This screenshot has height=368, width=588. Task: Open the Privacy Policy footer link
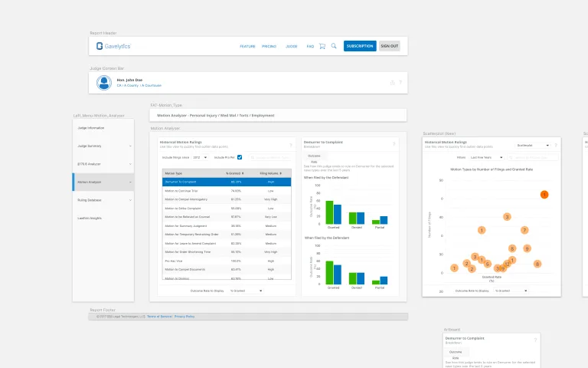click(185, 316)
